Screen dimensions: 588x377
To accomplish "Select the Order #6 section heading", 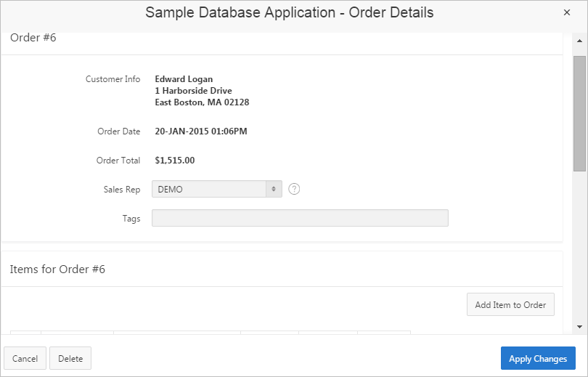I will [33, 38].
